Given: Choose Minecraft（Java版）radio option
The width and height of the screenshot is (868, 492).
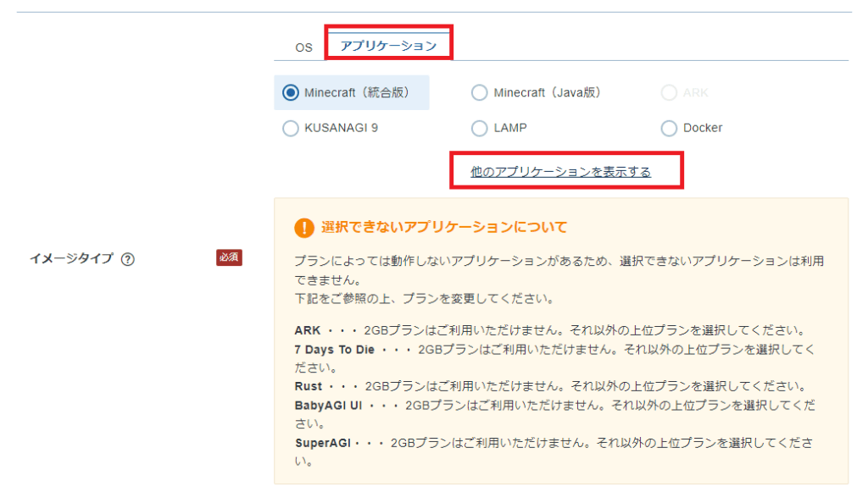Looking at the screenshot, I should (x=536, y=92).
